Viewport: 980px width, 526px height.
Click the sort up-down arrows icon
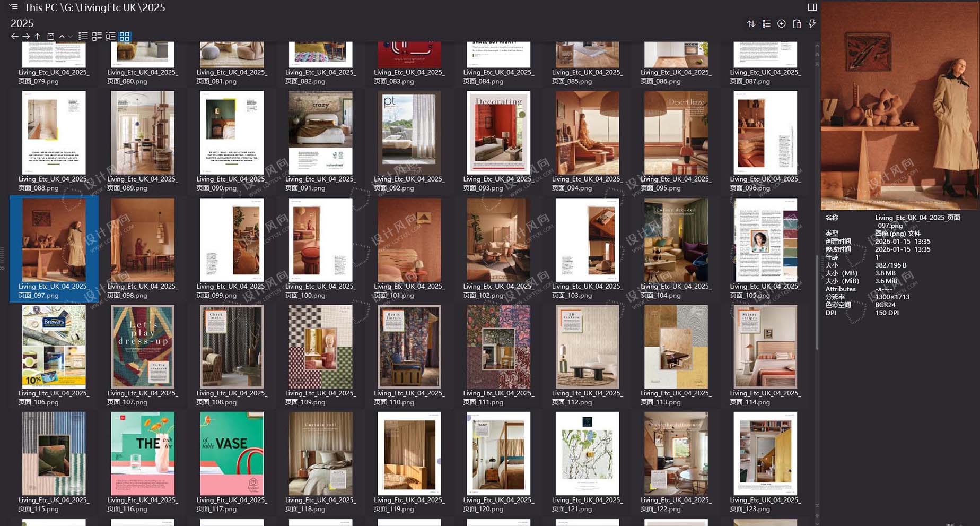pyautogui.click(x=751, y=24)
